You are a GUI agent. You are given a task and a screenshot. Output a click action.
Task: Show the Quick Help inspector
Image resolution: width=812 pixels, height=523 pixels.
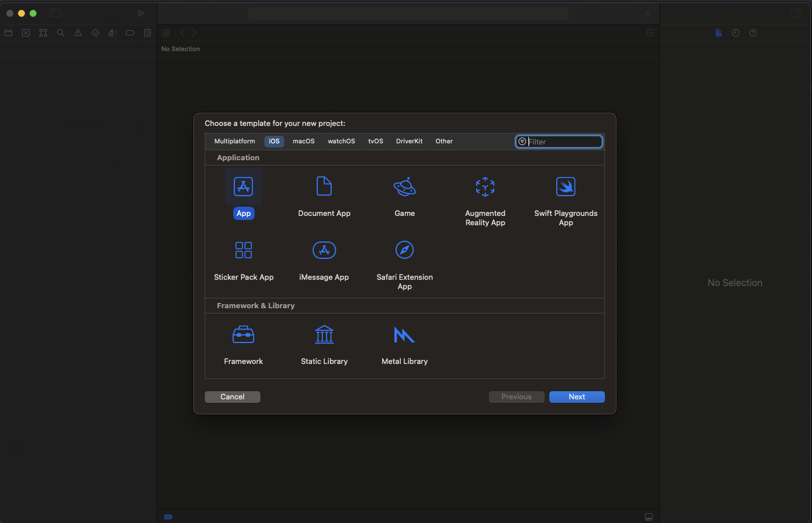click(753, 33)
